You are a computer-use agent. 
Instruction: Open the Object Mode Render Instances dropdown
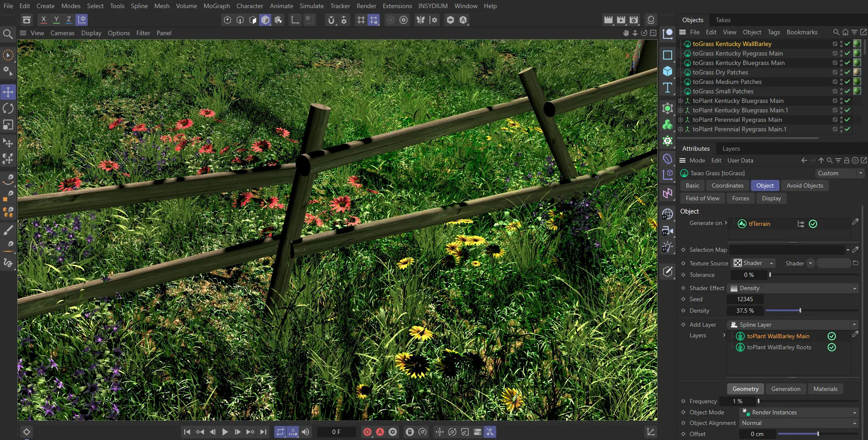coord(799,412)
